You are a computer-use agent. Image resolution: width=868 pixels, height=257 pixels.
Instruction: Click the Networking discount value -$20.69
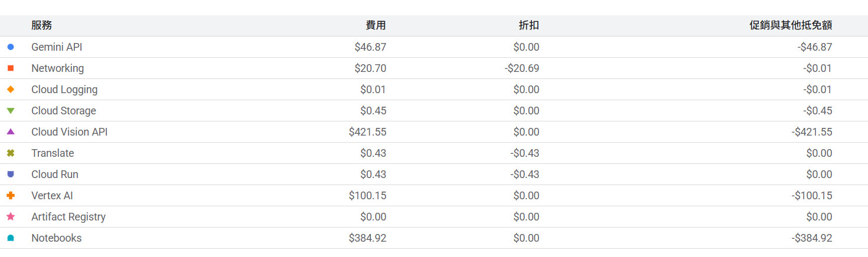[522, 68]
